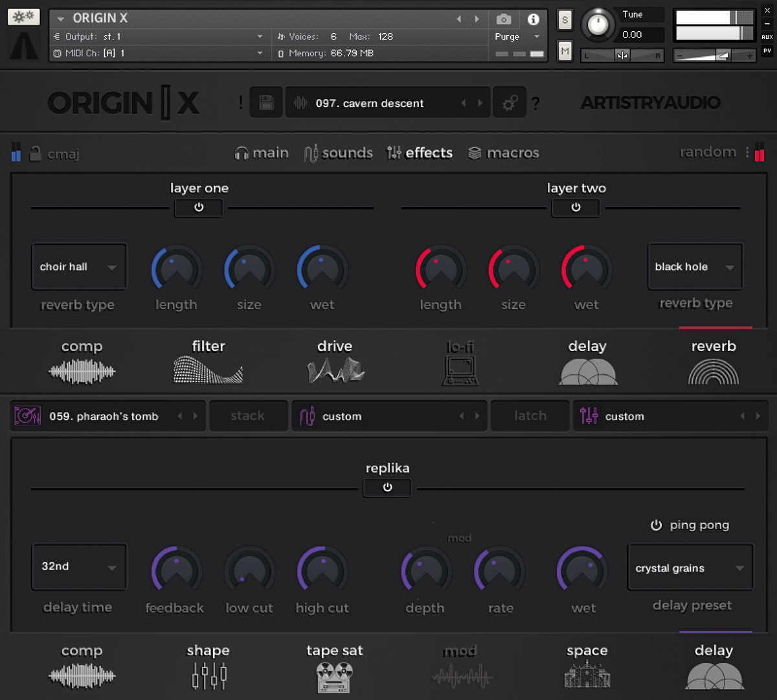
Task: Open the gear settings icon beside preset name
Action: tap(510, 103)
